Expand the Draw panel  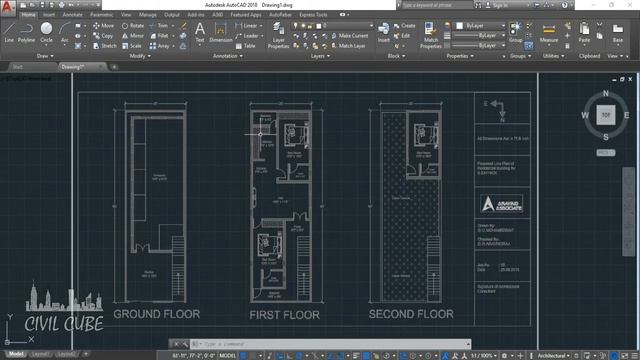[x=45, y=56]
